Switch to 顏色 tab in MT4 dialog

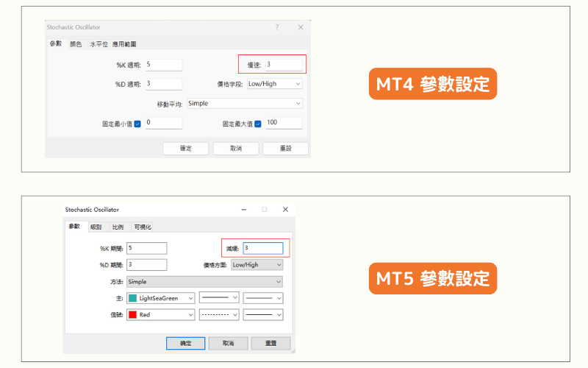tap(76, 44)
